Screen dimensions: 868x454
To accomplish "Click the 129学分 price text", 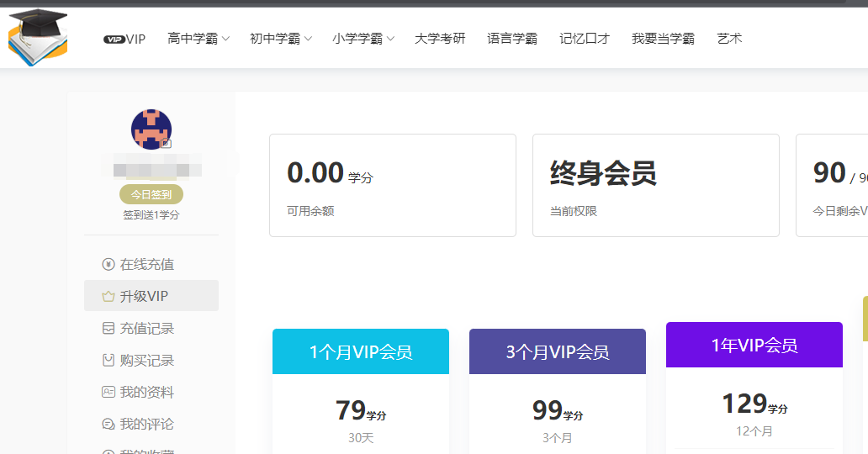I will click(754, 404).
